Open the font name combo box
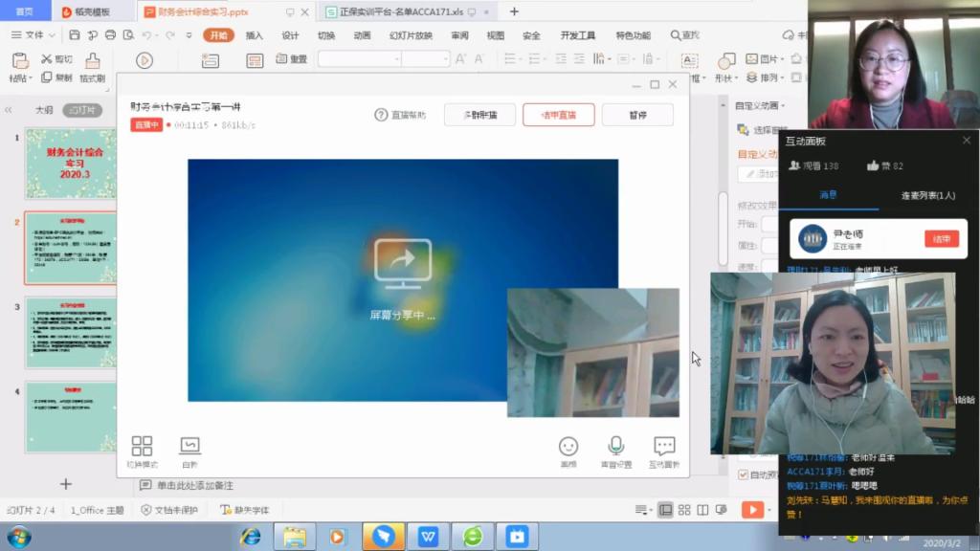 (359, 58)
